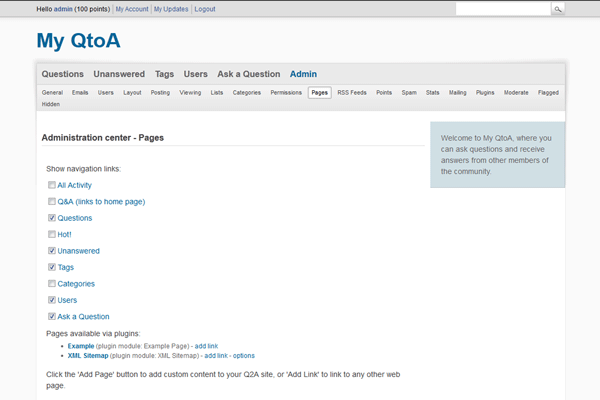
Task: Disable the Ask a Question checkbox
Action: coord(51,317)
